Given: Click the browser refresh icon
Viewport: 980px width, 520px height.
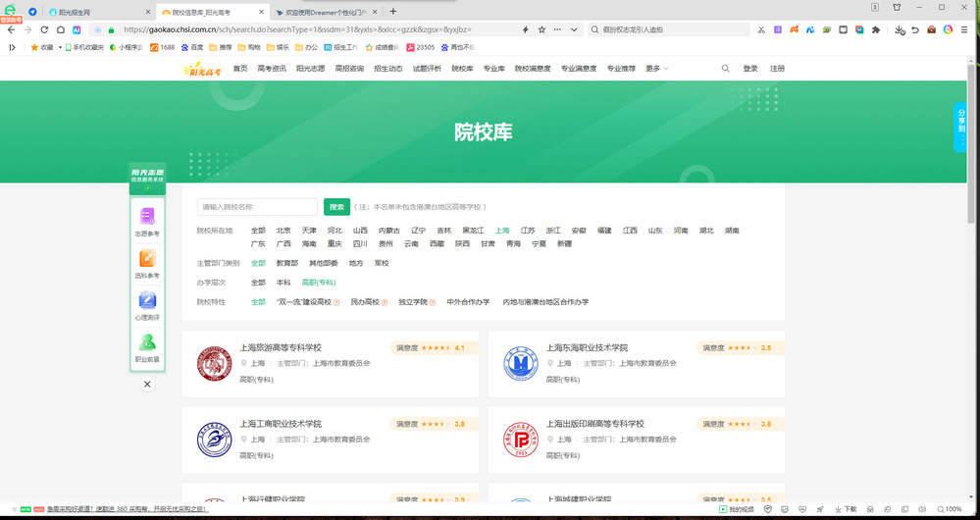Looking at the screenshot, I should point(43,30).
